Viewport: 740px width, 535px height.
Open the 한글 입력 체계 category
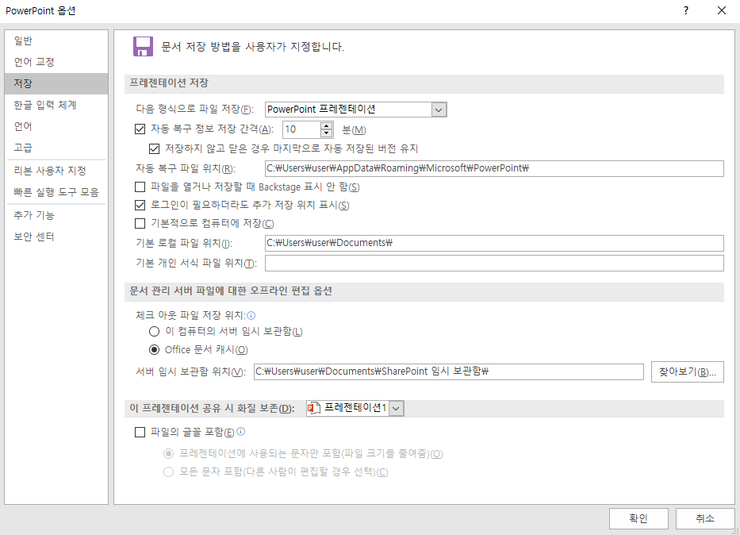coord(56,105)
